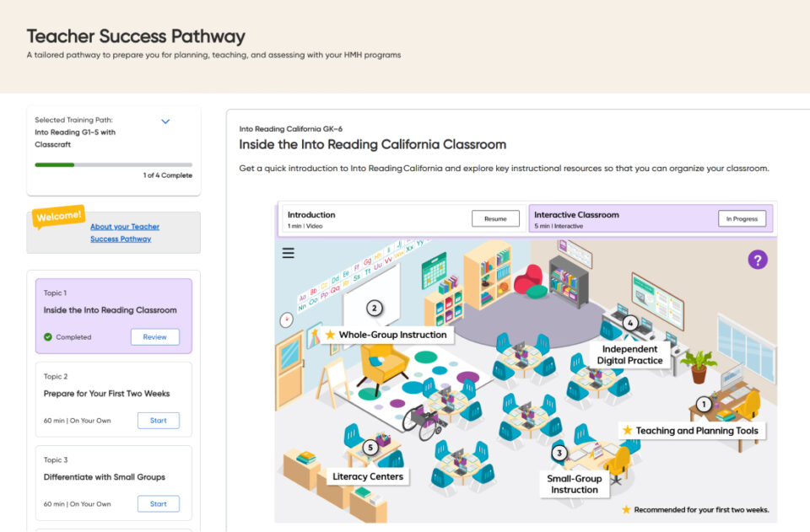Click the green Completed checkmark icon

pos(48,337)
